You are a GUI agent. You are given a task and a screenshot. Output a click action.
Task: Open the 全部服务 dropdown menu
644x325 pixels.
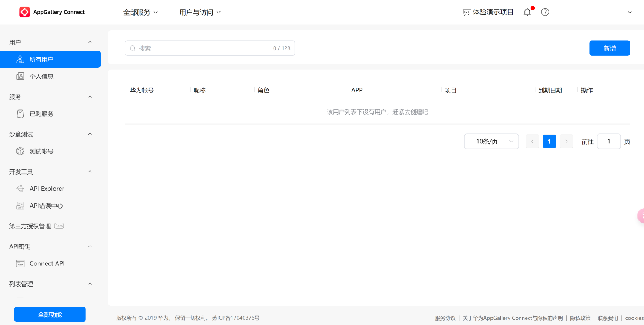click(141, 12)
